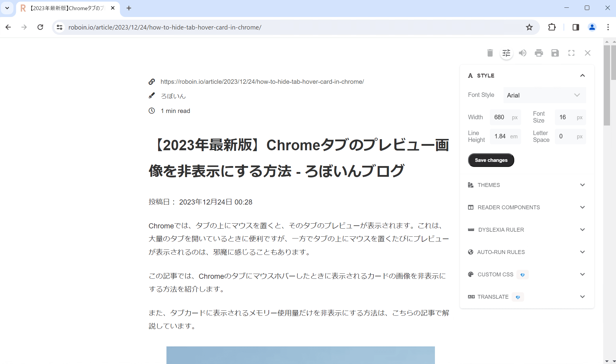The height and width of the screenshot is (364, 616).
Task: Close reader mode with the X icon
Action: click(x=588, y=53)
